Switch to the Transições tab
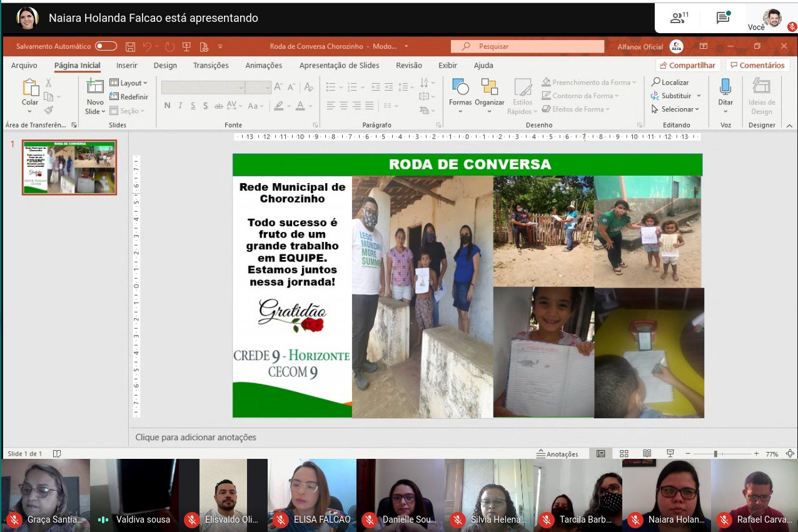Image resolution: width=798 pixels, height=532 pixels. point(211,66)
